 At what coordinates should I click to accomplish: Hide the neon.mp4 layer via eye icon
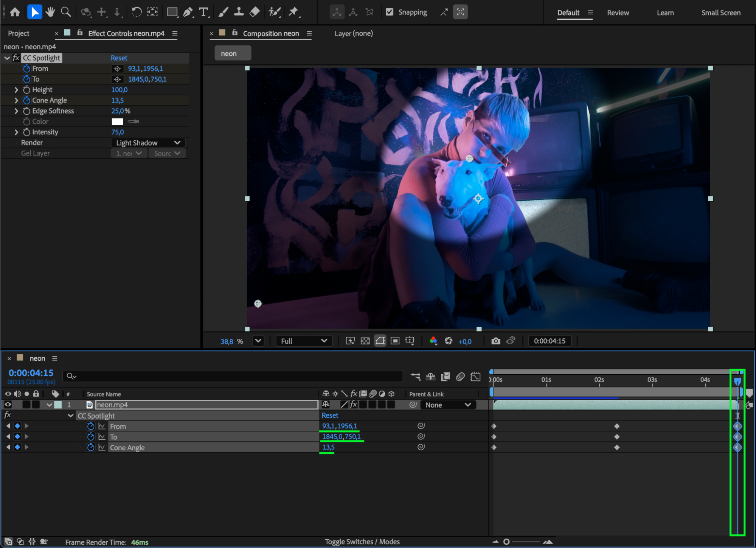click(8, 405)
